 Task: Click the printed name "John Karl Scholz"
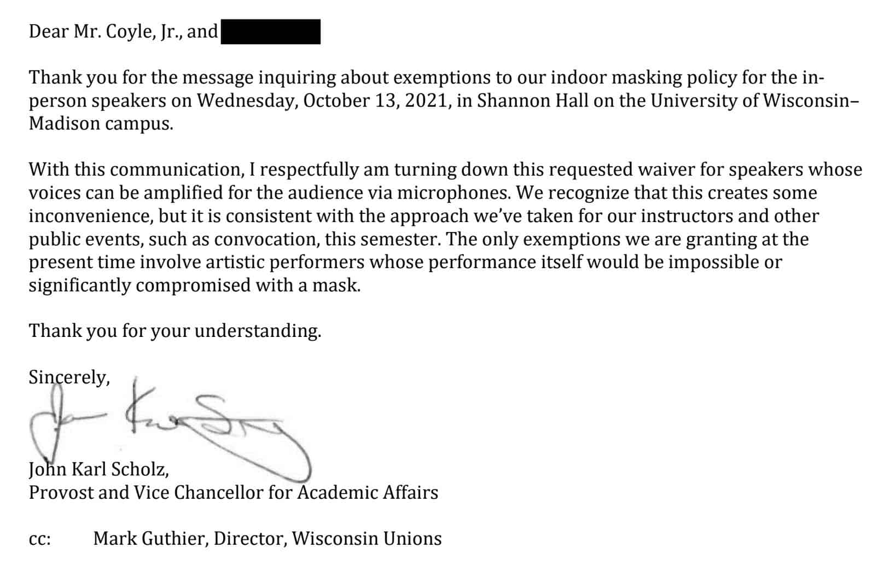point(98,469)
